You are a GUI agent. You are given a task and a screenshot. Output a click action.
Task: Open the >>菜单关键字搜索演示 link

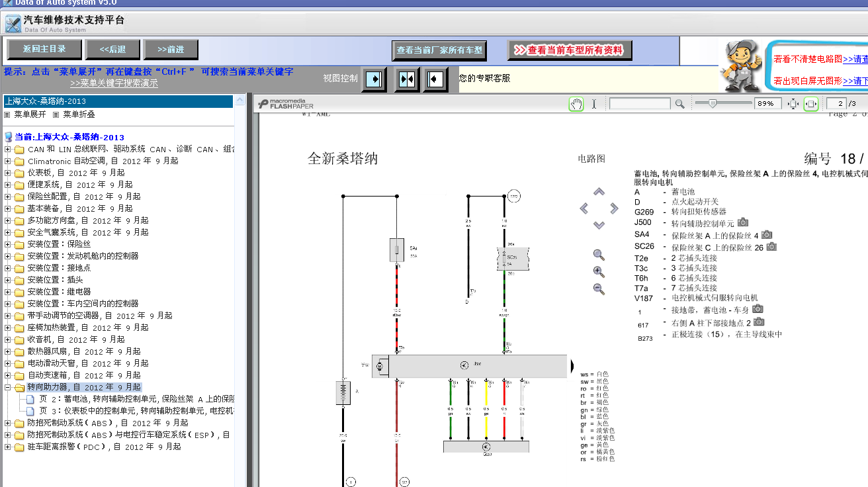click(114, 83)
